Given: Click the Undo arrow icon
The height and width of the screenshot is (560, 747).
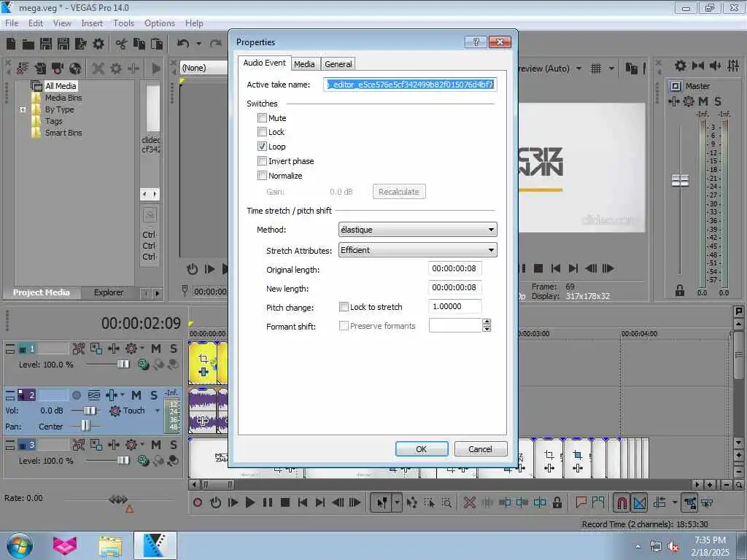Looking at the screenshot, I should click(183, 44).
